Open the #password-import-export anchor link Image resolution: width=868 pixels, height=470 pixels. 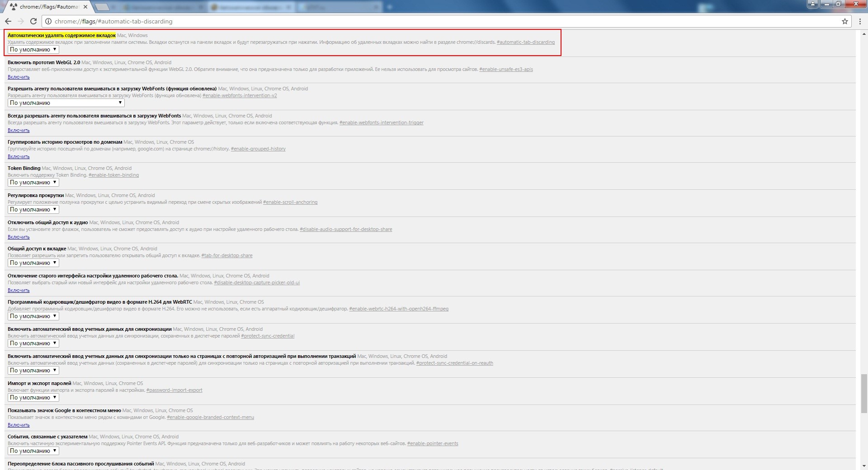coord(174,390)
